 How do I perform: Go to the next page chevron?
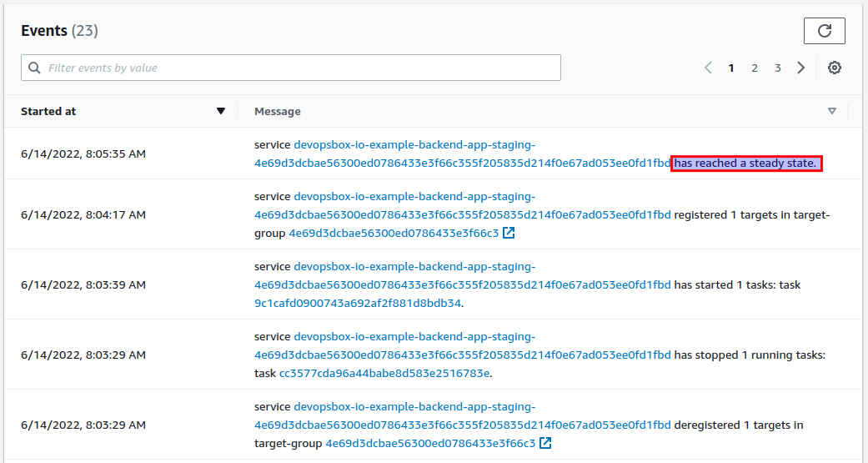pyautogui.click(x=801, y=68)
